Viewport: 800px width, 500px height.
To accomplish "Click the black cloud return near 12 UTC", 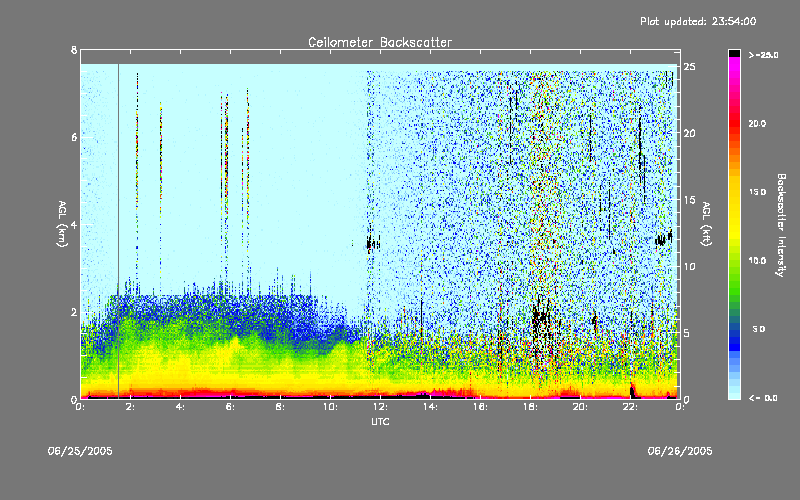I will (373, 244).
